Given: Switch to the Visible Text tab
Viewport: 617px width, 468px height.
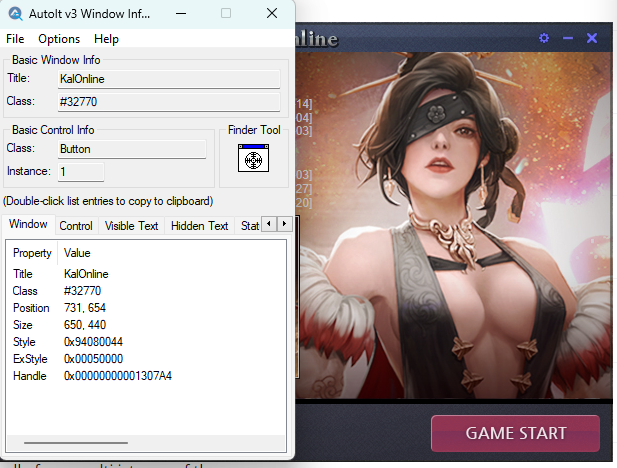Looking at the screenshot, I should pos(131,226).
